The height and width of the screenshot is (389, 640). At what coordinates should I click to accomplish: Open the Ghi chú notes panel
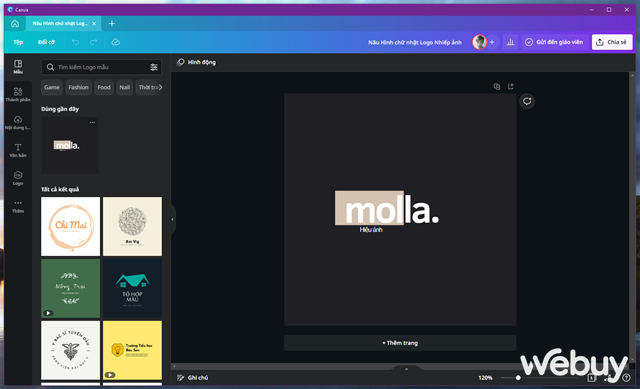(x=192, y=378)
